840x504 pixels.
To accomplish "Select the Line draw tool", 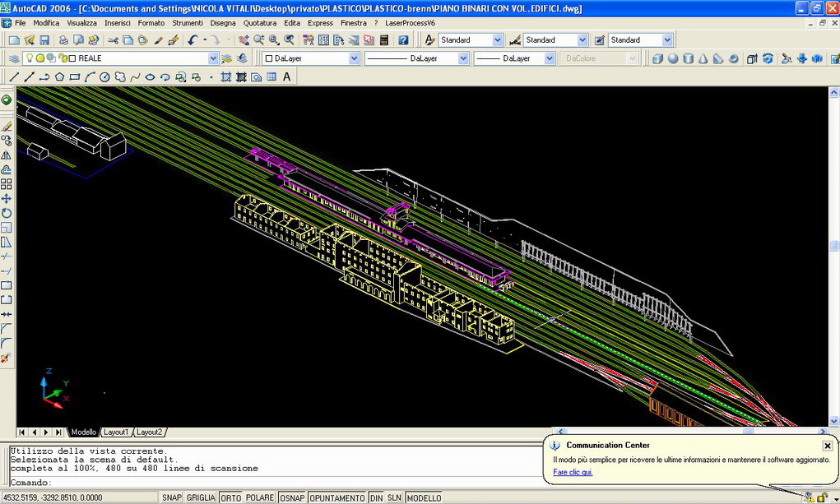I will (x=14, y=77).
